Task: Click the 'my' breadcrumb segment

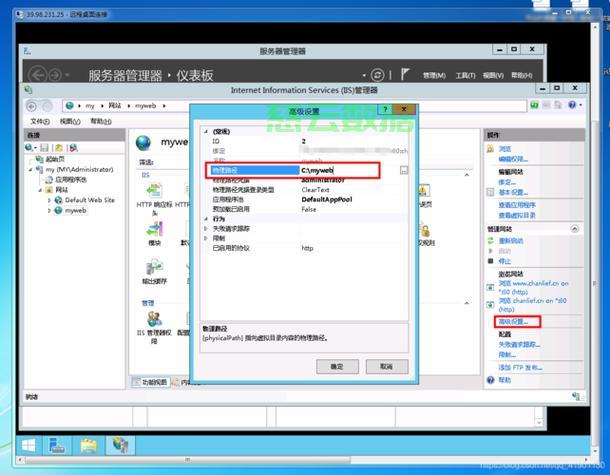Action: [x=90, y=106]
